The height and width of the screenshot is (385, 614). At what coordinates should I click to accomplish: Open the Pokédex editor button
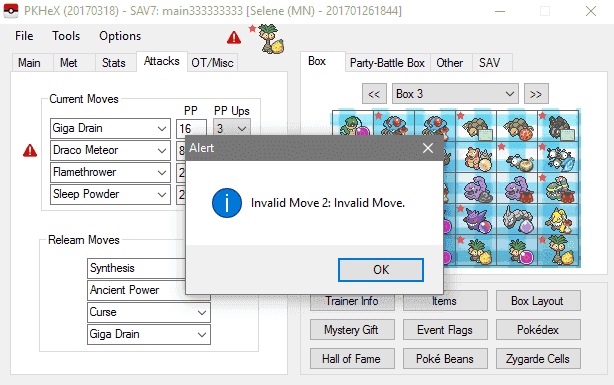pos(538,330)
